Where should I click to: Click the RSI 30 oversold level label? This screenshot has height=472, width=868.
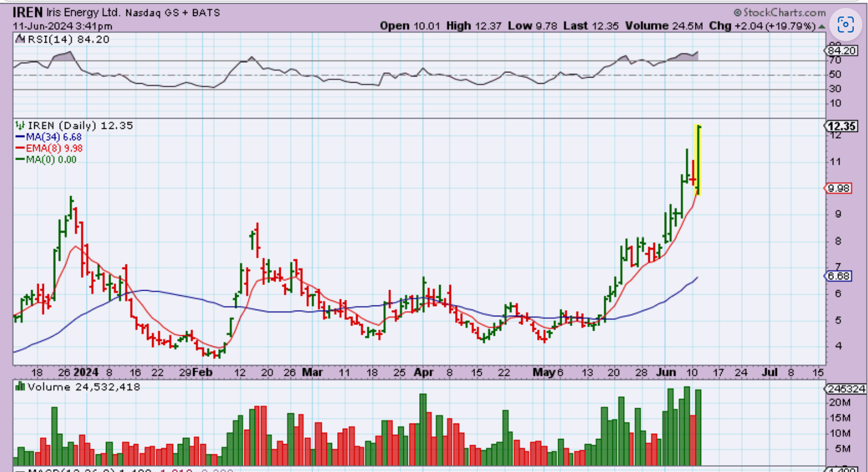835,89
